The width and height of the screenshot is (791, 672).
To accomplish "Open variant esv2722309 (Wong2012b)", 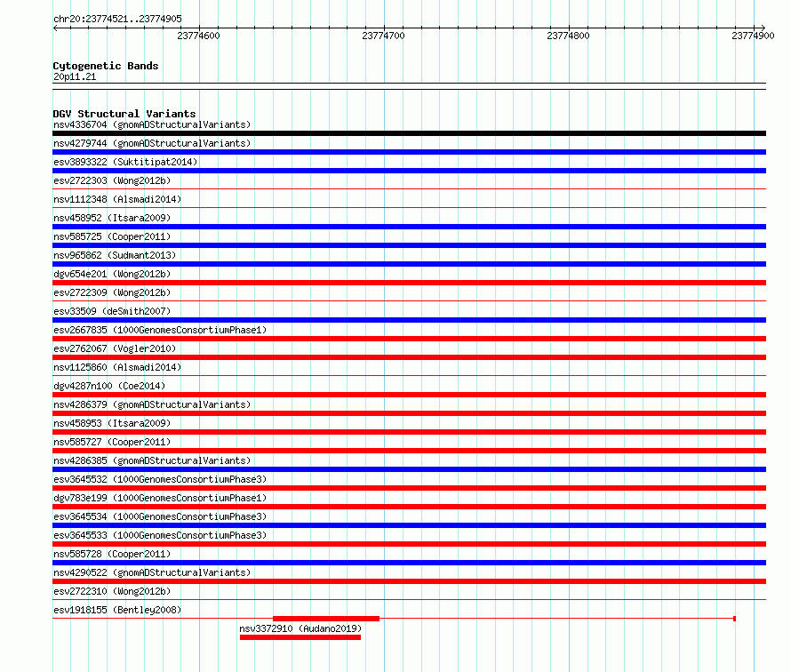I will tap(112, 292).
